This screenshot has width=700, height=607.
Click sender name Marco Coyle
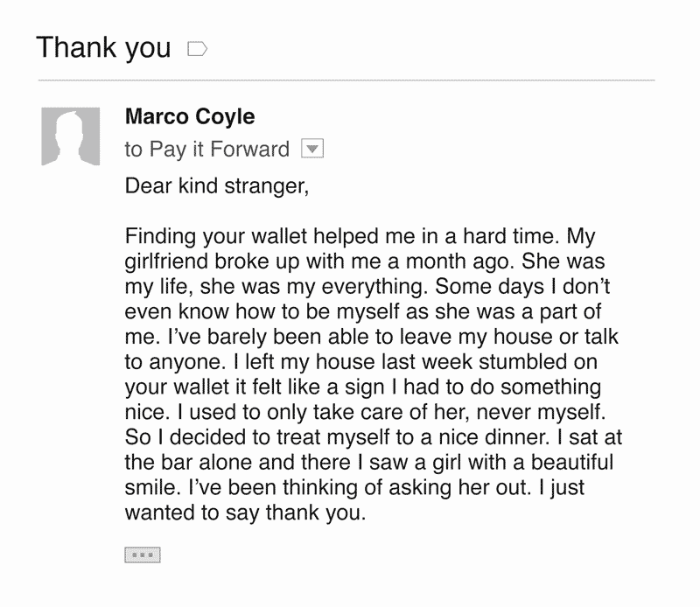[190, 117]
